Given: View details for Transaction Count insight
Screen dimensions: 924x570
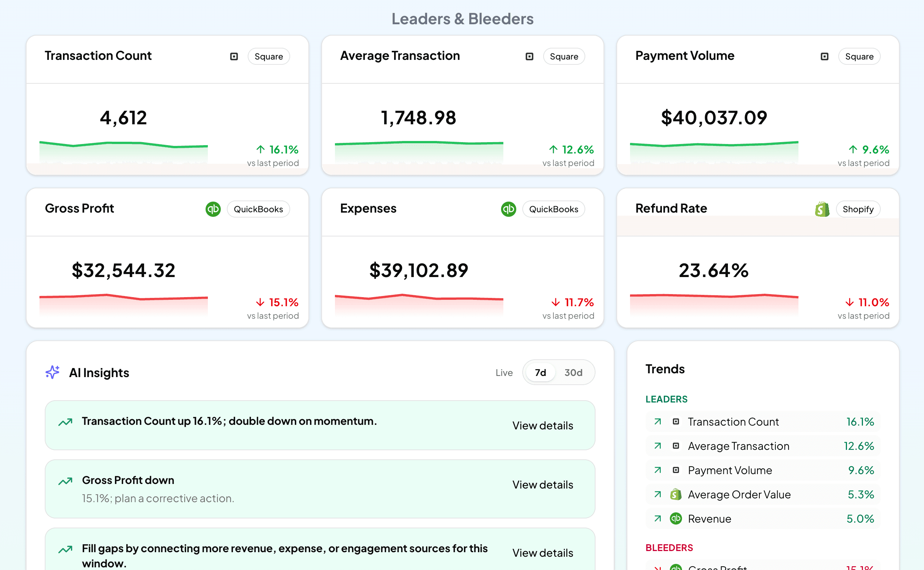Looking at the screenshot, I should click(x=542, y=426).
